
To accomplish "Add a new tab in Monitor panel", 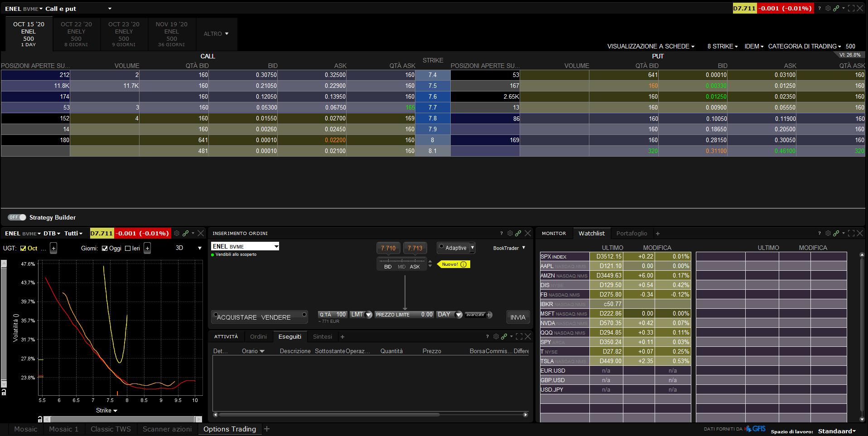I will 658,234.
